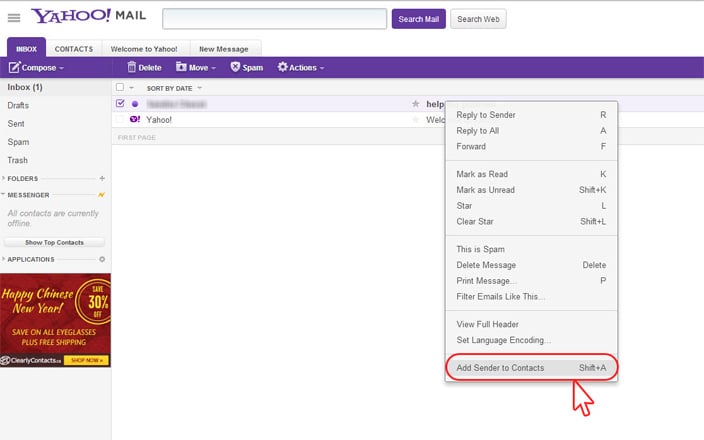Choose Add Sender to Contacts
This screenshot has width=704, height=440.
click(531, 368)
